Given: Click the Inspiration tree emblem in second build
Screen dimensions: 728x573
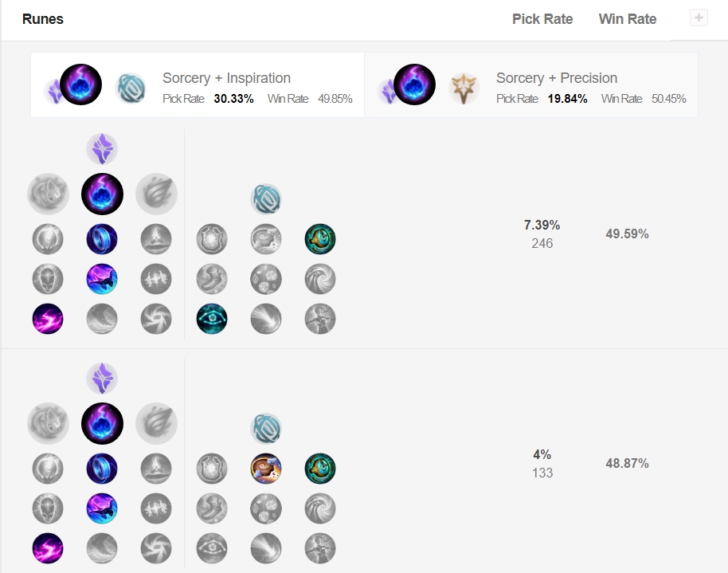Looking at the screenshot, I should 266,429.
